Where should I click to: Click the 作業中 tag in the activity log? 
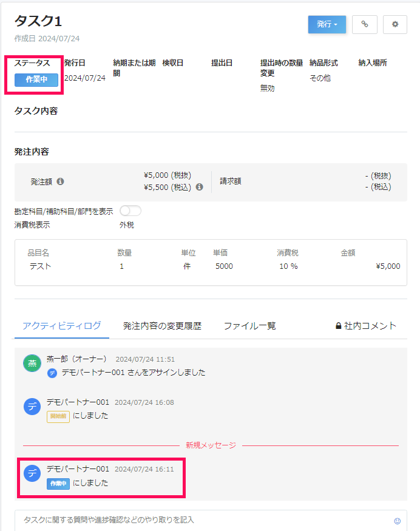[58, 484]
